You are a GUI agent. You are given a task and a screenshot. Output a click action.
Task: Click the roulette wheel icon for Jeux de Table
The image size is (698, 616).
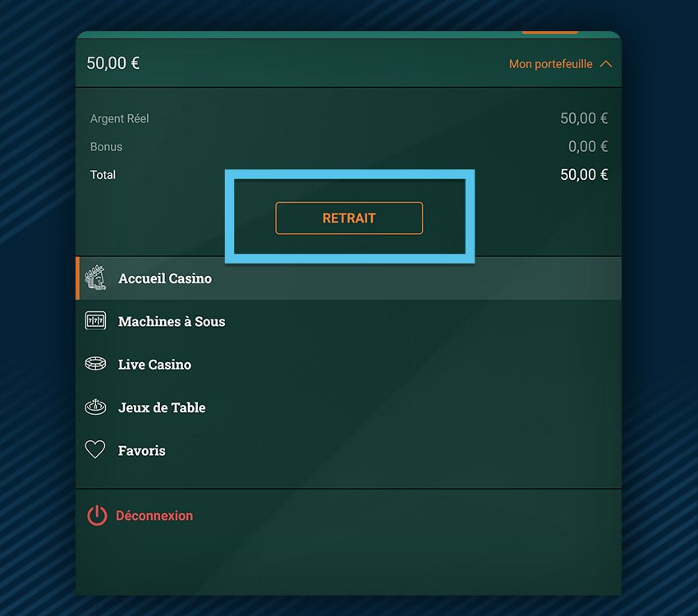96,407
